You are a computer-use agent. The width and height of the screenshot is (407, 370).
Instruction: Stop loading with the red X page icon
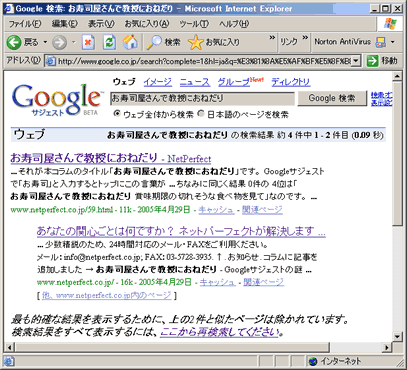coord(88,42)
